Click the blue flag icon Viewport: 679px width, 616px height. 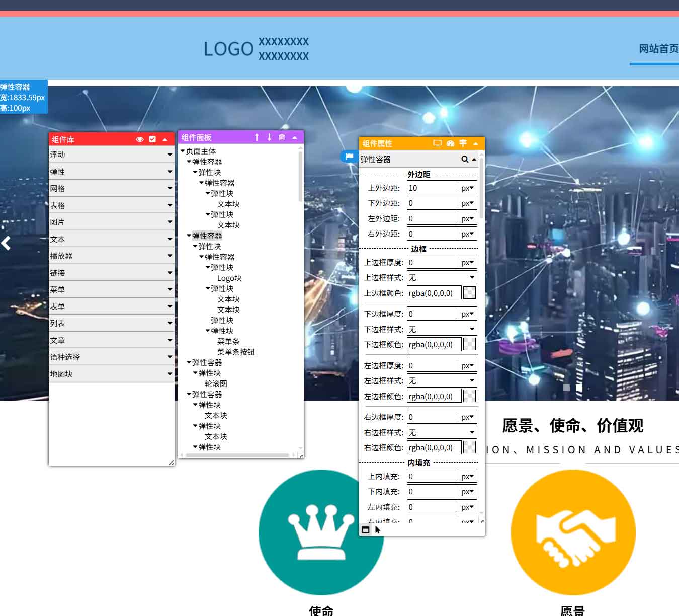point(349,157)
